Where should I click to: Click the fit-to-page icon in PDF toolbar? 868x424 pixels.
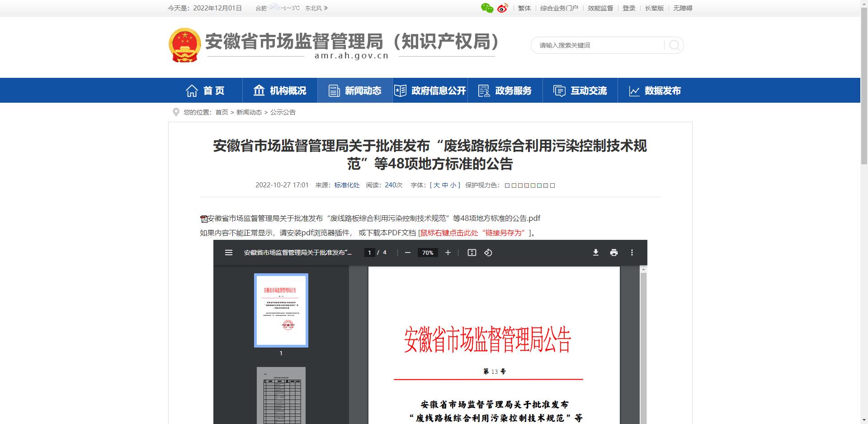point(472,252)
